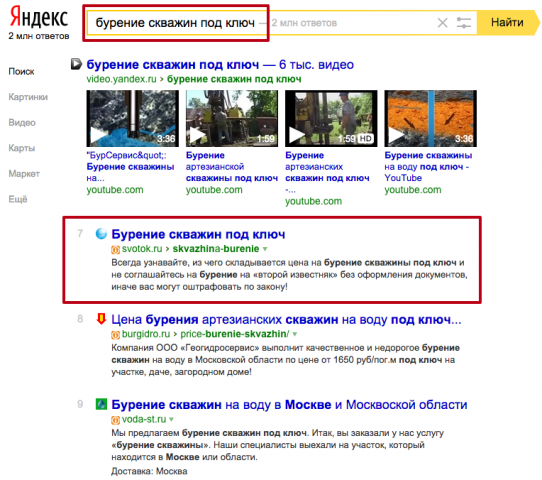
Task: Click the snippet text starting Всегда узнавайте
Action: (x=289, y=275)
